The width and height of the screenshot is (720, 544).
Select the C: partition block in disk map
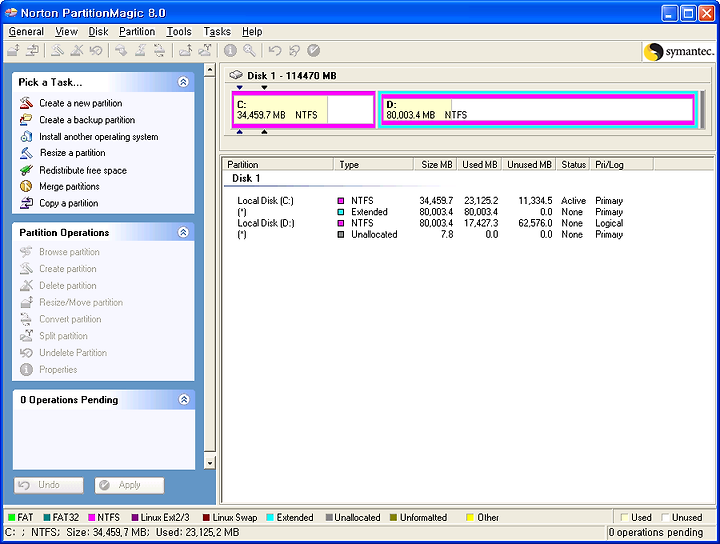304,109
